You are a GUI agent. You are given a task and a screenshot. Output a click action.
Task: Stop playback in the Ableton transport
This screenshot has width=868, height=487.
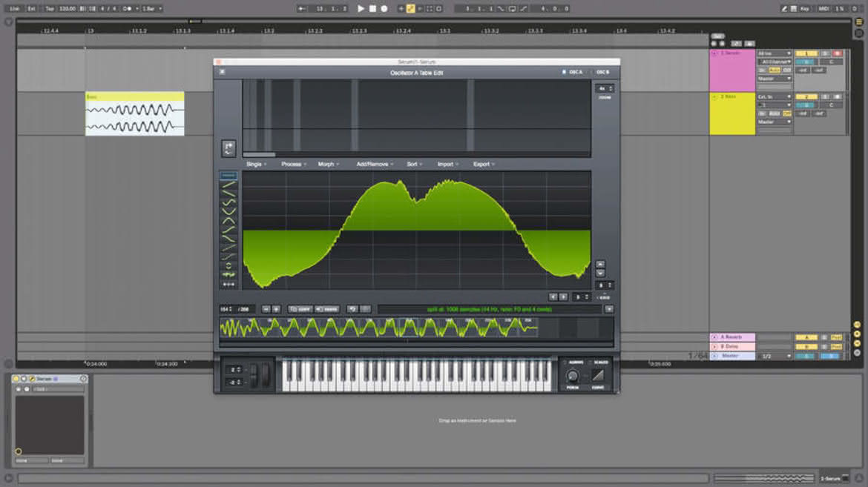tap(372, 8)
